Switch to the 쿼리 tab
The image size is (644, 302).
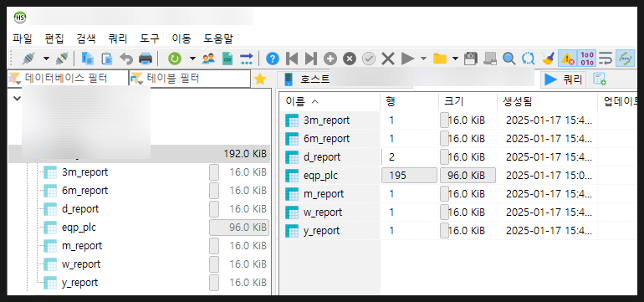pyautogui.click(x=564, y=79)
